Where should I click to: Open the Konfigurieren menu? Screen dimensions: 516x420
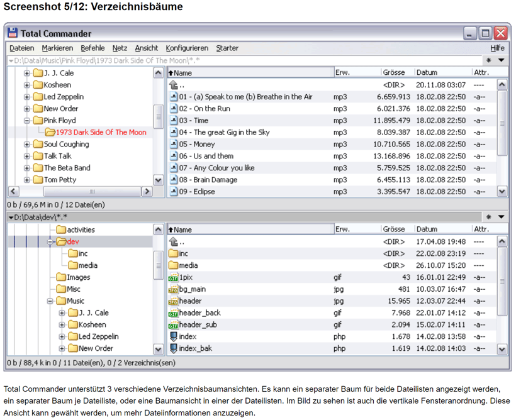pos(187,48)
